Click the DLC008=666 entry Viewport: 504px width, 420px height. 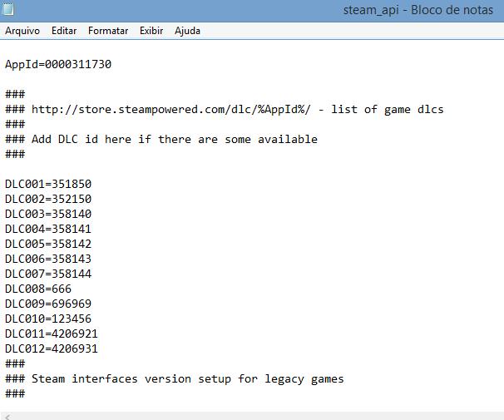[38, 289]
